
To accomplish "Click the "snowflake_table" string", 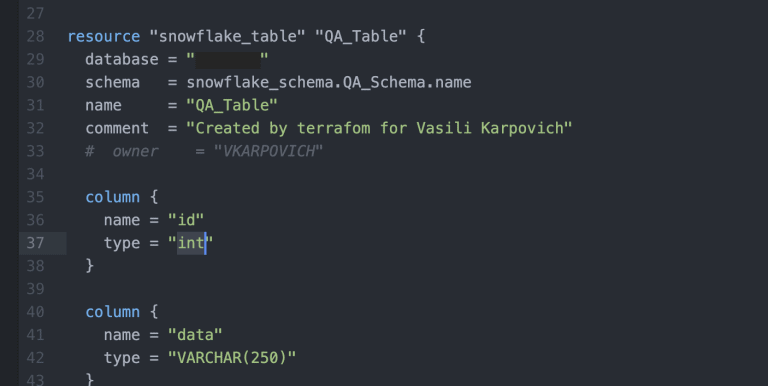I will pyautogui.click(x=227, y=36).
